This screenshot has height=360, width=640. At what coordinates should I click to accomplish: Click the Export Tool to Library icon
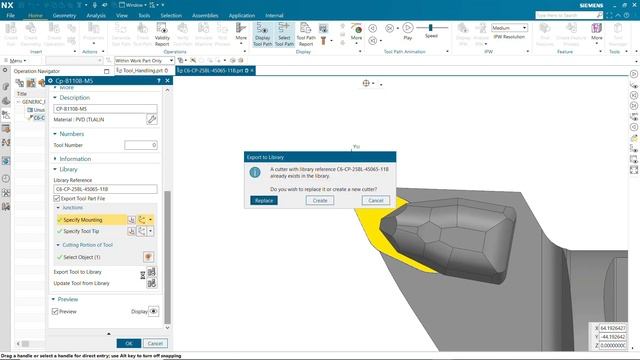point(151,272)
